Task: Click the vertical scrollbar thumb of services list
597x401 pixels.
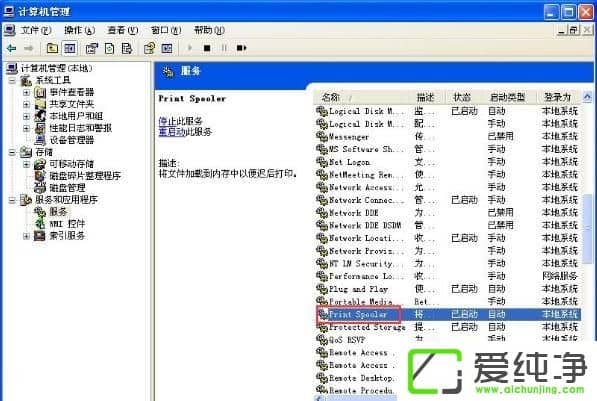Action: point(588,229)
